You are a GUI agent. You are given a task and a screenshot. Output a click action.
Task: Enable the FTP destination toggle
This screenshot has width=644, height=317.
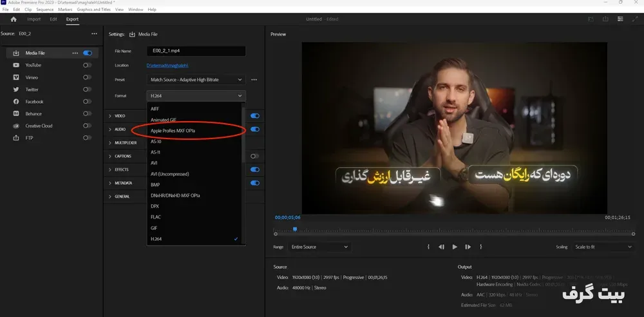pos(88,138)
